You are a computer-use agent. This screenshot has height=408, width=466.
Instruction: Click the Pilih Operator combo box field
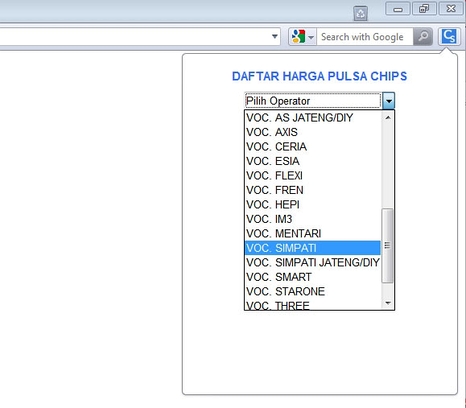pos(313,101)
